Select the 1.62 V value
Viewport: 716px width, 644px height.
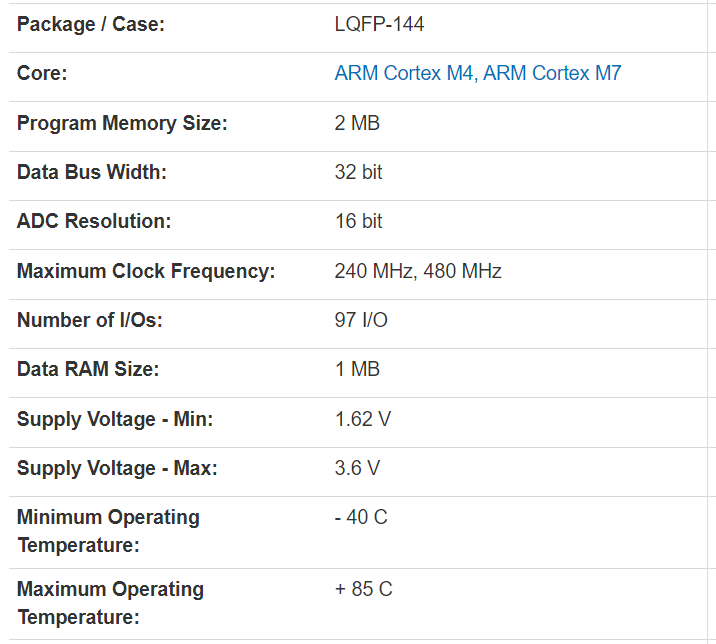(x=362, y=419)
